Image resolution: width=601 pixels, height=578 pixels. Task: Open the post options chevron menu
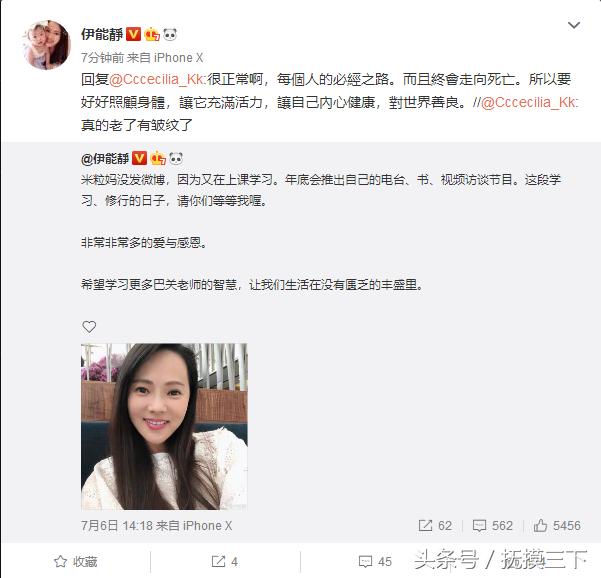(573, 25)
